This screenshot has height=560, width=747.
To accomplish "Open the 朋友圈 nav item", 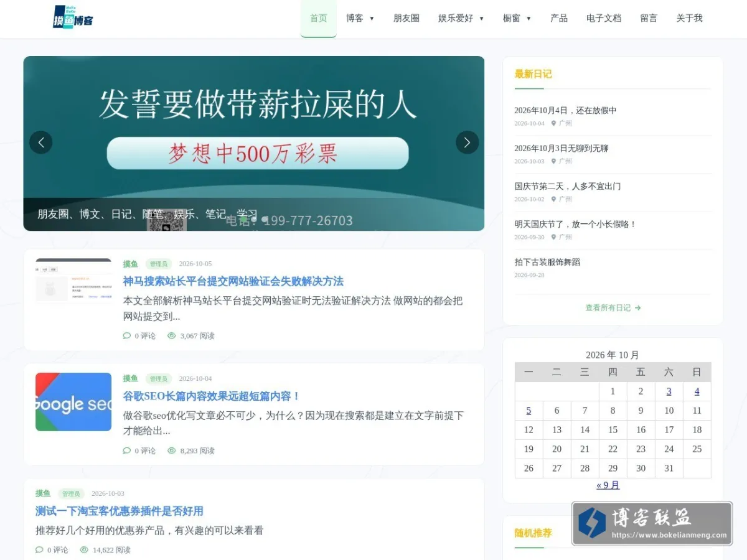I will 406,19.
